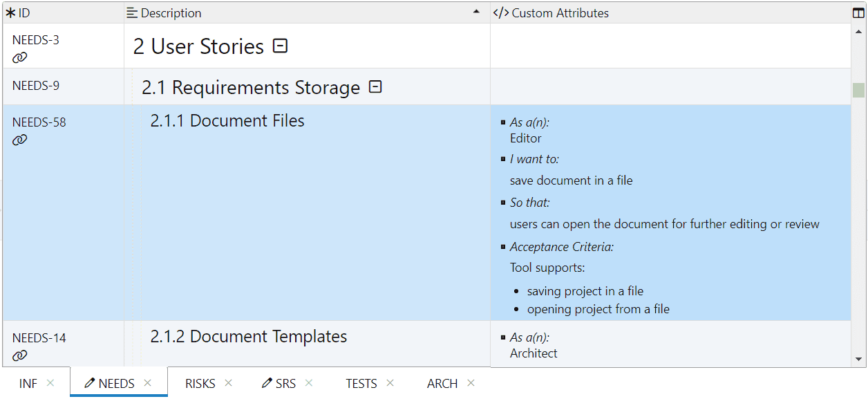The width and height of the screenshot is (868, 399).
Task: Collapse the 2 User Stories section
Action: pyautogui.click(x=280, y=46)
